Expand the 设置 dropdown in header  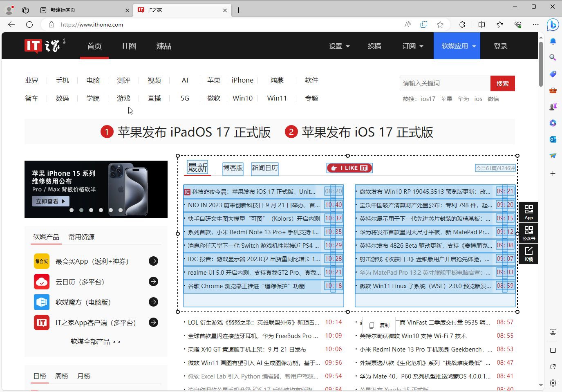click(x=339, y=46)
